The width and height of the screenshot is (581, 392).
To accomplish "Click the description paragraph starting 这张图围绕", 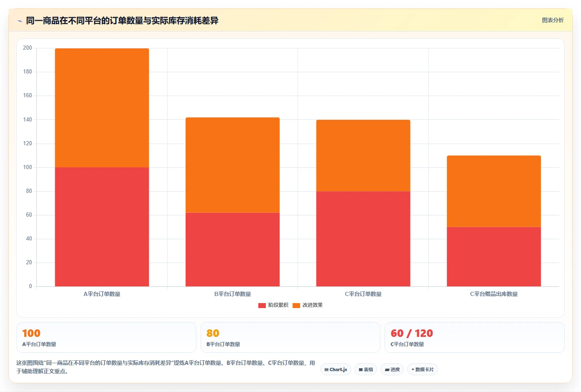I will click(x=166, y=367).
